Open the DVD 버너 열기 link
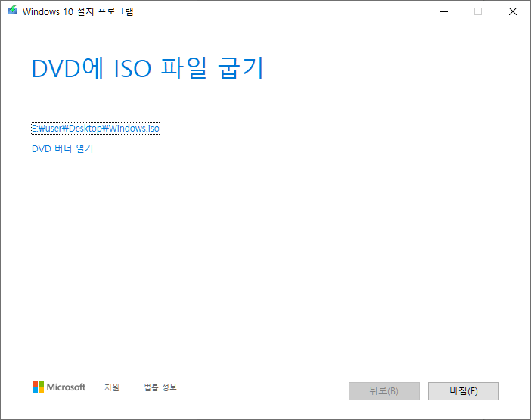This screenshot has width=531, height=420. click(x=62, y=148)
